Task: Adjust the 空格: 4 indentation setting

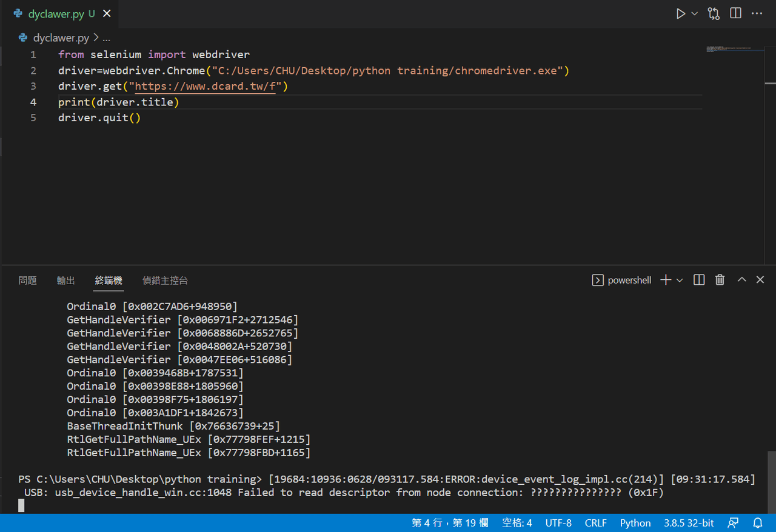Action: [x=517, y=523]
